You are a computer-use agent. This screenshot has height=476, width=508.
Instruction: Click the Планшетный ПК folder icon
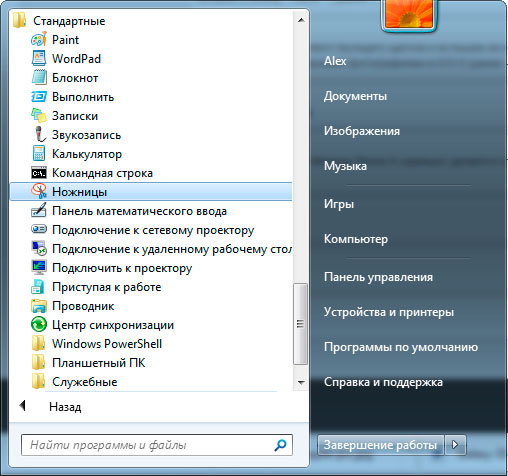click(x=38, y=363)
